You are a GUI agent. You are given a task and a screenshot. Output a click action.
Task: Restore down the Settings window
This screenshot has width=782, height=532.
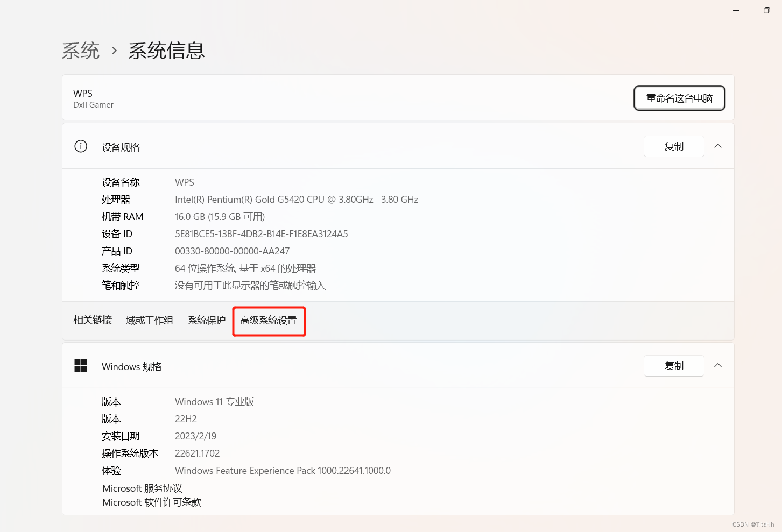pos(766,10)
